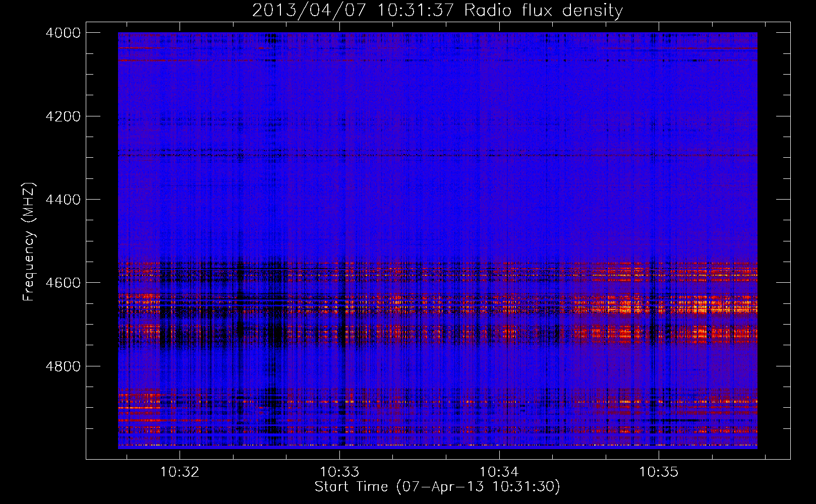The height and width of the screenshot is (504, 816).
Task: Select the 4800 frequency axis label
Action: (63, 366)
